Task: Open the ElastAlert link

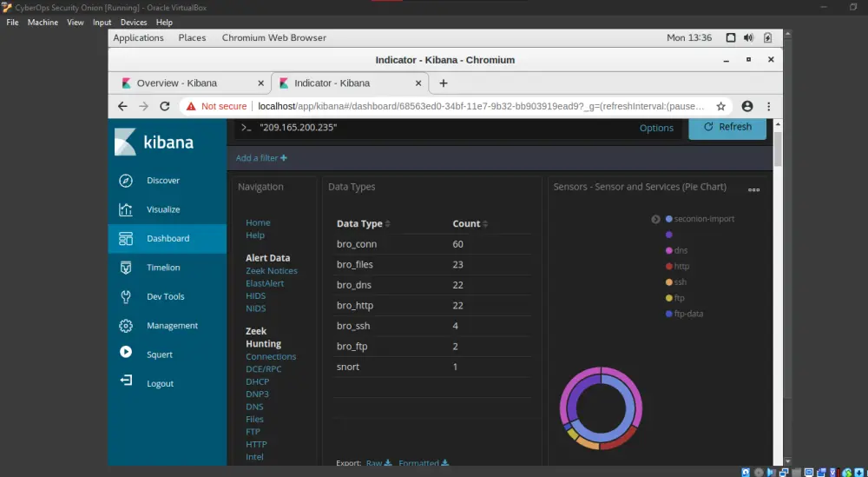Action: click(265, 283)
